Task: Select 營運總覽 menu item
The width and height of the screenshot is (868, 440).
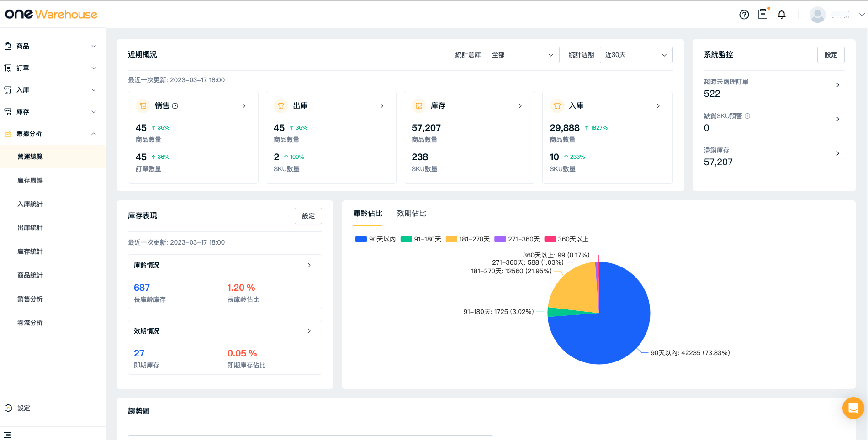Action: pyautogui.click(x=53, y=157)
